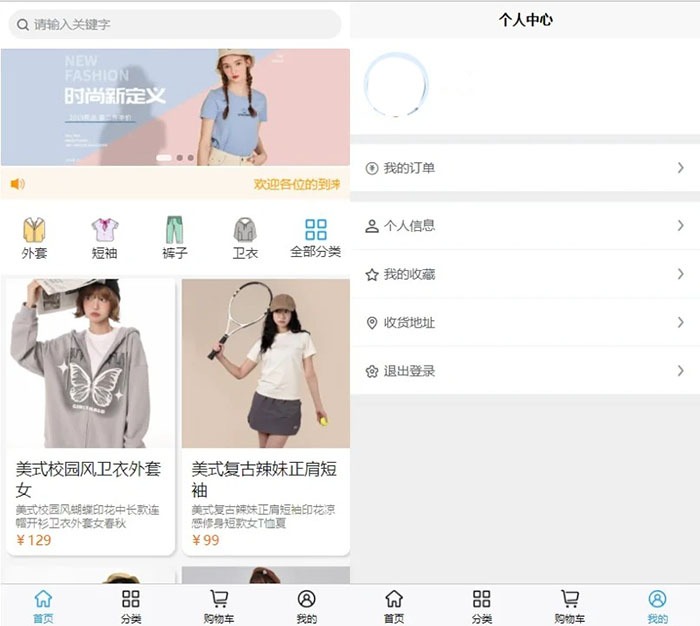Click the banner carousel indicator dots
Viewport: 700px width, 626px height.
pos(176,158)
